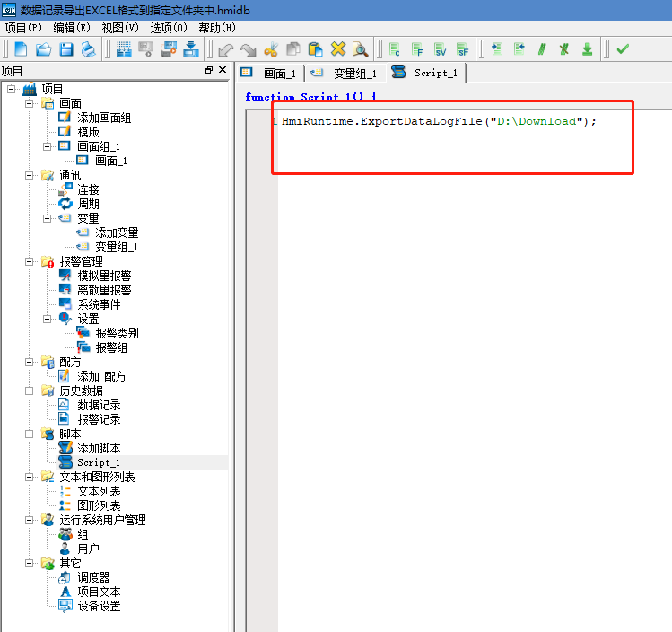Close the 项目 project panel
Image resolution: width=672 pixels, height=632 pixels.
[x=223, y=69]
